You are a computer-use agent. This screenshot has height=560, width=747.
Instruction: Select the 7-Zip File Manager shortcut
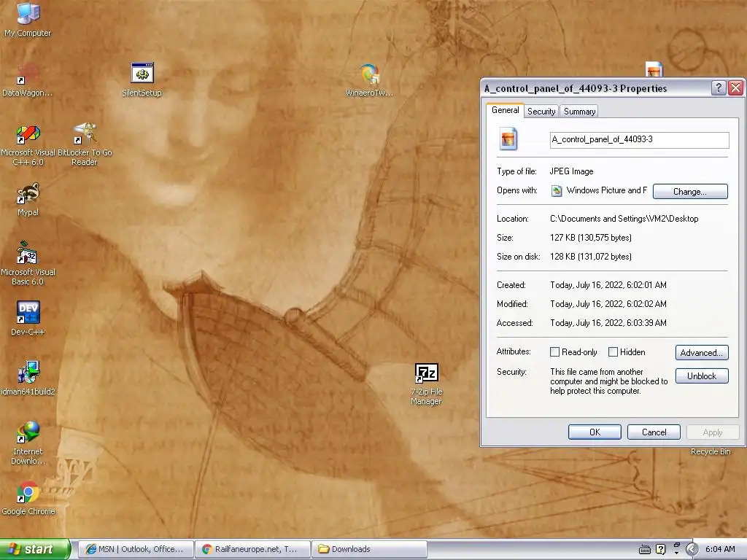426,384
